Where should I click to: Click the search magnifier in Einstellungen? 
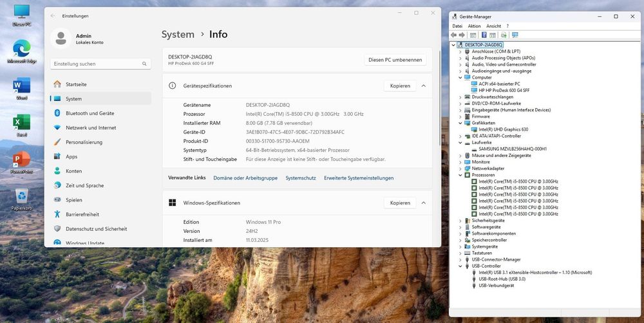(144, 64)
